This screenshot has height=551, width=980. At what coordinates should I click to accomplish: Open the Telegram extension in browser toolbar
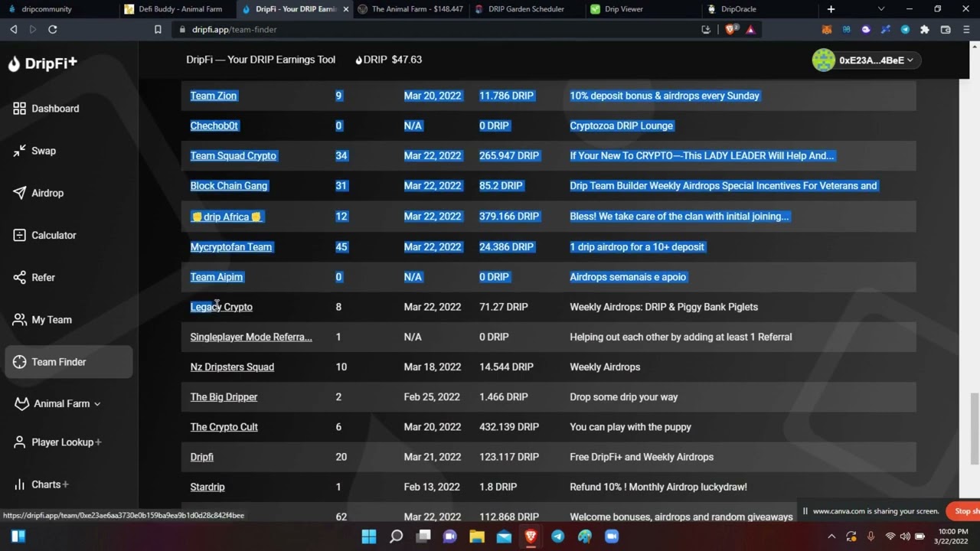pyautogui.click(x=906, y=30)
